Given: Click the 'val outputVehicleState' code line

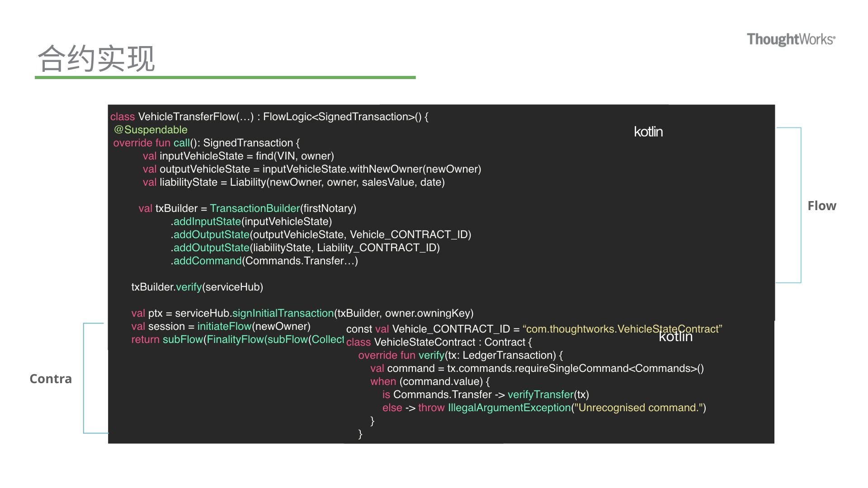Looking at the screenshot, I should (x=312, y=169).
